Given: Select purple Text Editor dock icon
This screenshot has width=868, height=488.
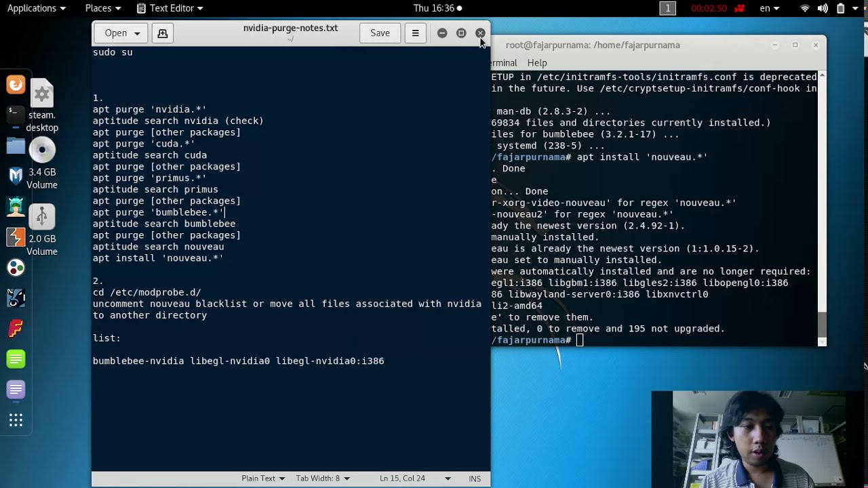Looking at the screenshot, I should [16, 390].
